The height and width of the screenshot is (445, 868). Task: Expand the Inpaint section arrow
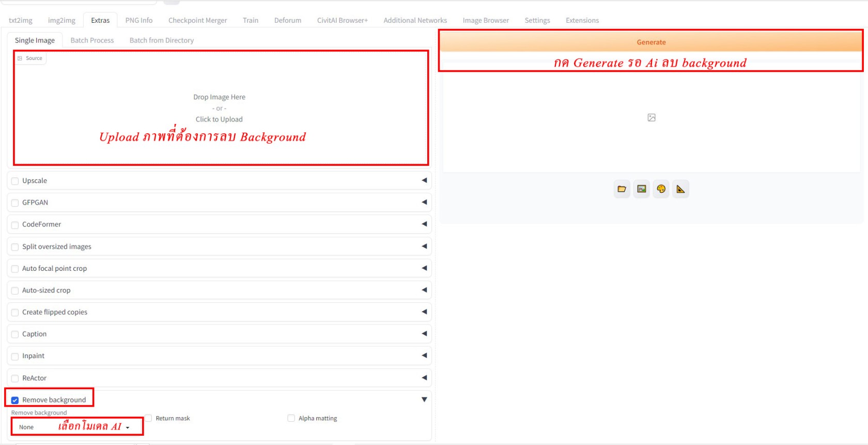click(424, 356)
